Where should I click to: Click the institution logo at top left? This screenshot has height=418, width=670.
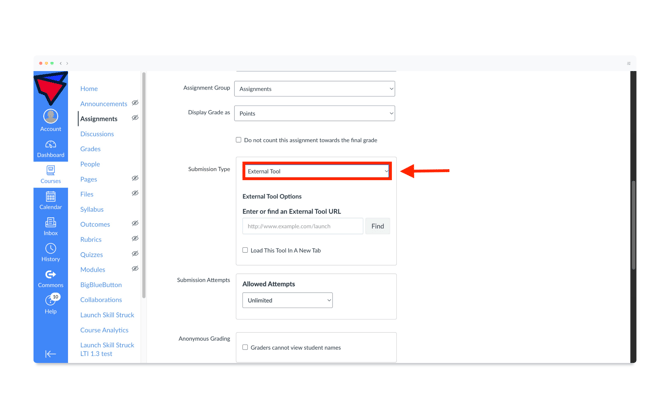(50, 88)
